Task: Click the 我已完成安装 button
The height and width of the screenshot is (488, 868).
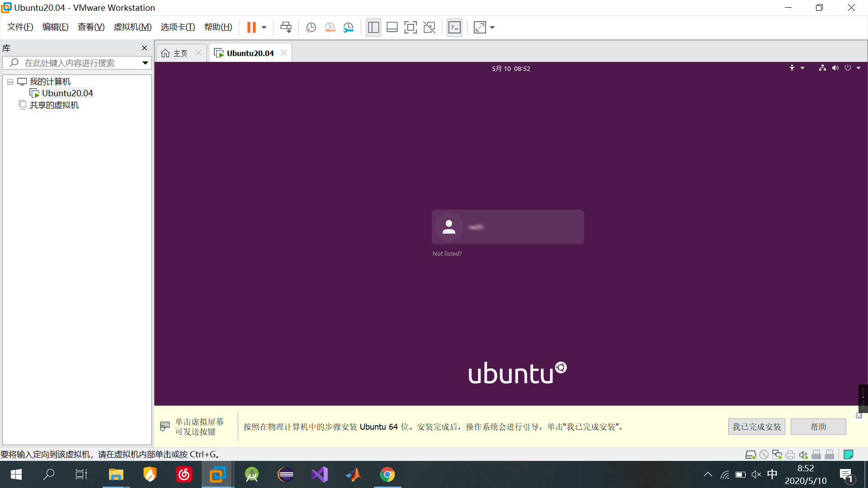Action: coord(756,426)
